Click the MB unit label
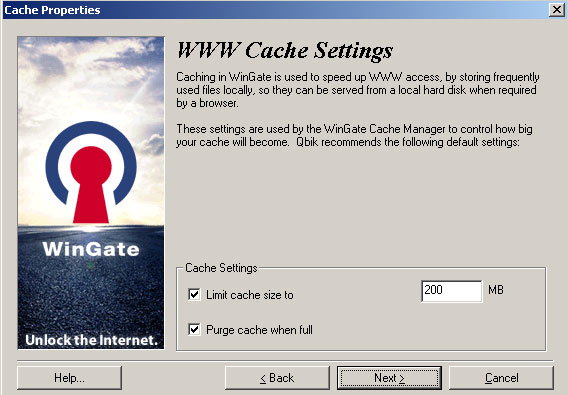The width and height of the screenshot is (568, 395). 496,290
